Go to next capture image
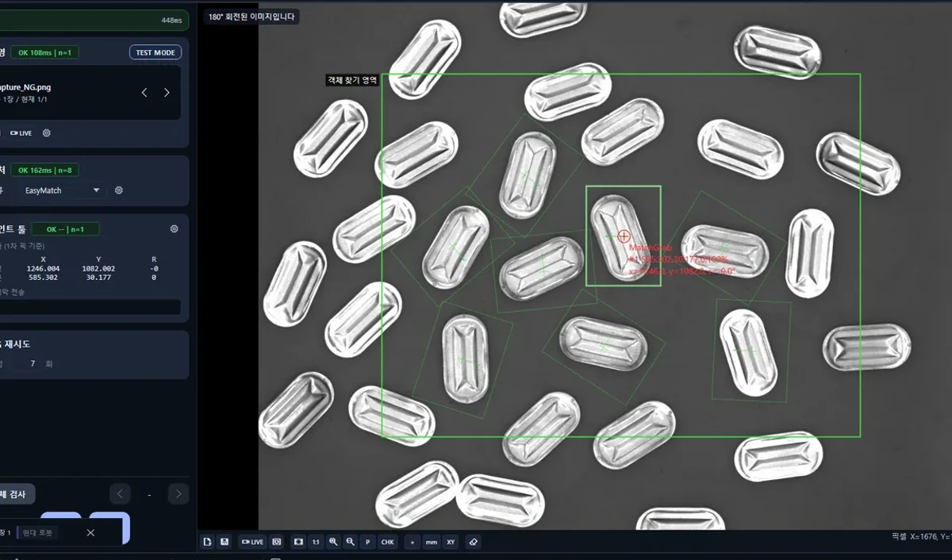This screenshot has width=952, height=560. [167, 93]
